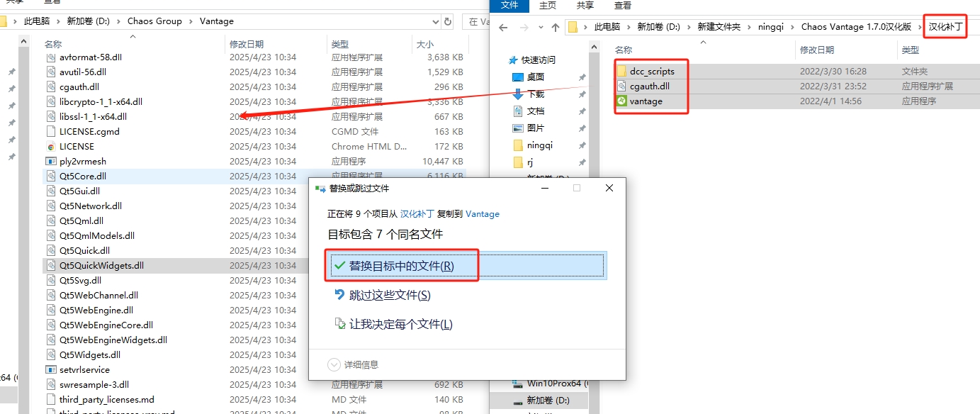
Task: Click the folder icon in 汉化补丁 address bar
Action: [x=573, y=27]
